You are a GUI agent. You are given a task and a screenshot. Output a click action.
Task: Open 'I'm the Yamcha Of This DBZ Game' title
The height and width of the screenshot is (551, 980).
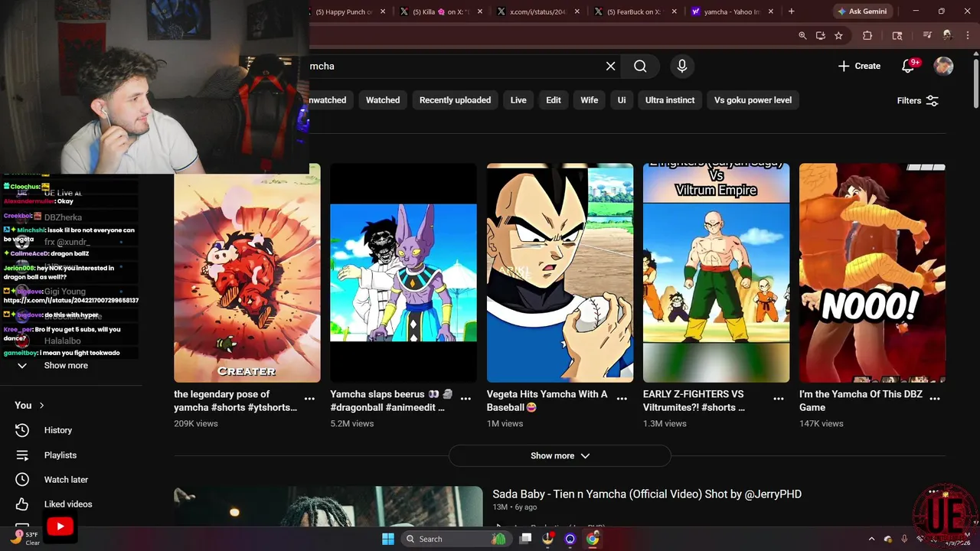point(861,401)
